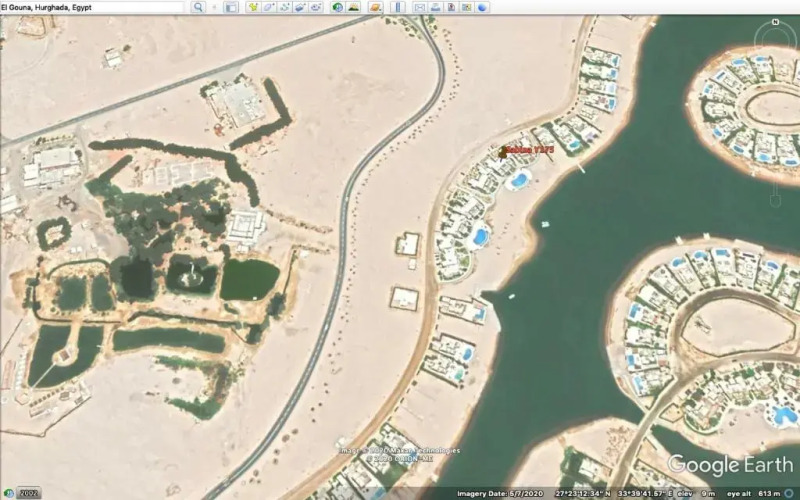Click the Print toolbar icon

click(x=435, y=7)
